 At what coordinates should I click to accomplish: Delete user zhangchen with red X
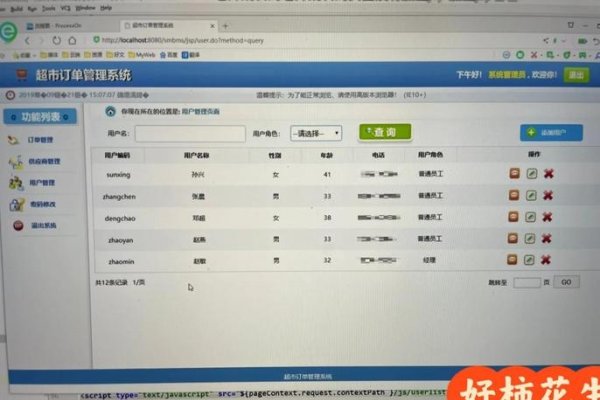548,195
